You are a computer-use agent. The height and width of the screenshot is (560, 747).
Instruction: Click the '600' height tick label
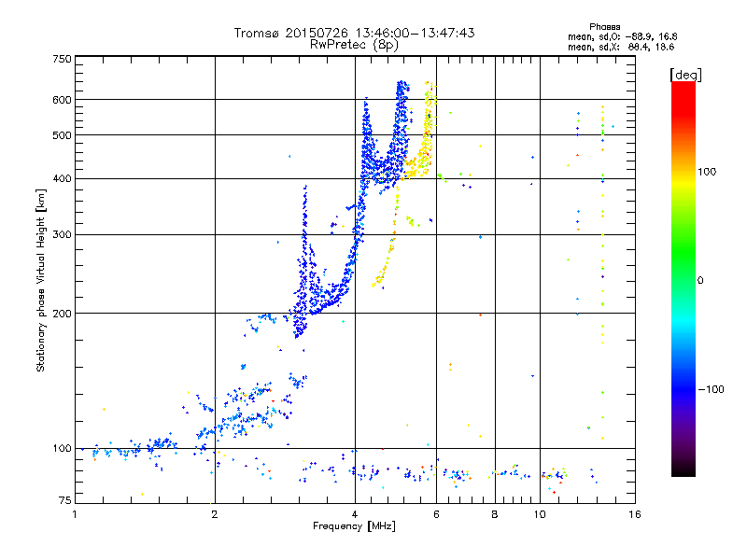click(62, 100)
